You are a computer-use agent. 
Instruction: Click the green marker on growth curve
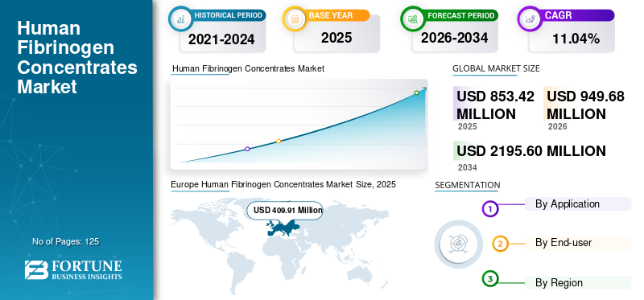(x=416, y=92)
